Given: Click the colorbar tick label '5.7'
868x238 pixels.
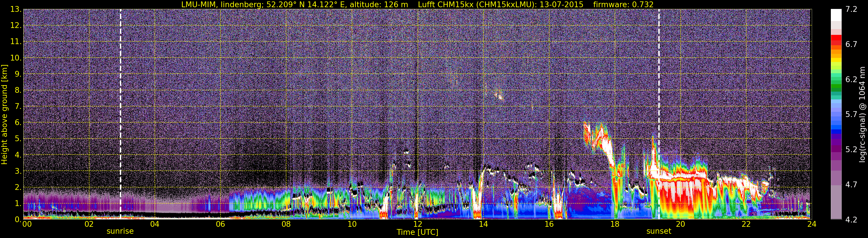Looking at the screenshot, I should pos(851,115).
